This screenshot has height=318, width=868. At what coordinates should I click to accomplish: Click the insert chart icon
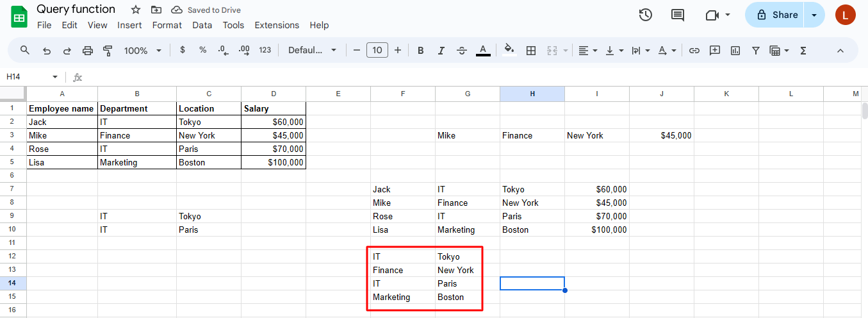pyautogui.click(x=735, y=50)
